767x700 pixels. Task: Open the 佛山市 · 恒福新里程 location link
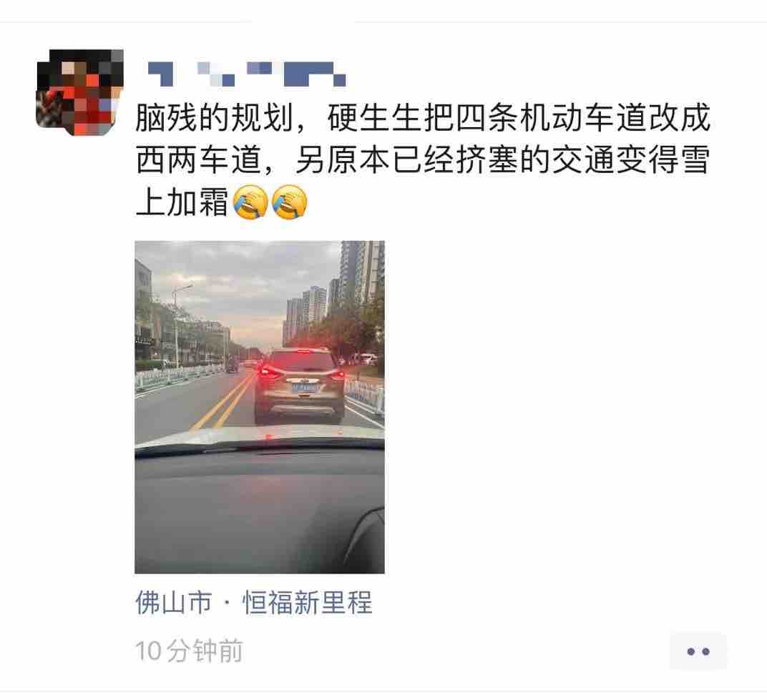click(x=254, y=602)
